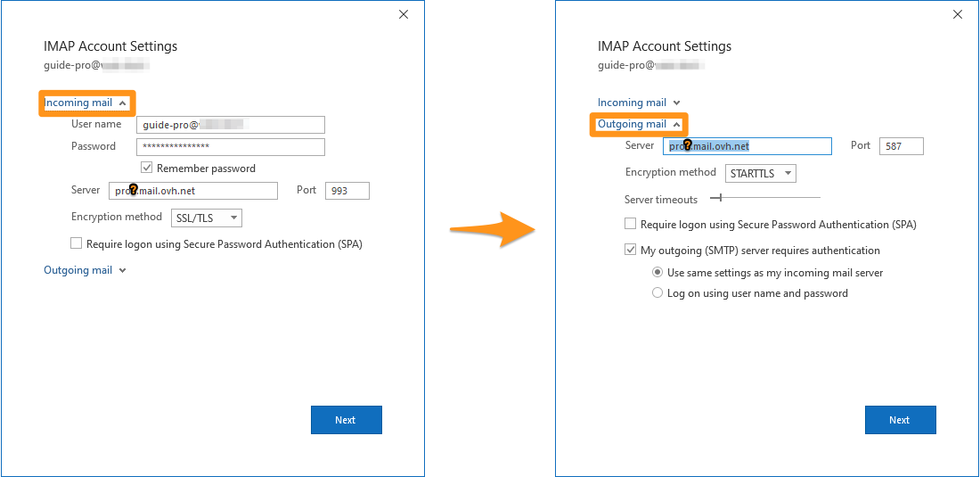
Task: Click Next in the Outgoing mail settings dialog
Action: coord(900,420)
